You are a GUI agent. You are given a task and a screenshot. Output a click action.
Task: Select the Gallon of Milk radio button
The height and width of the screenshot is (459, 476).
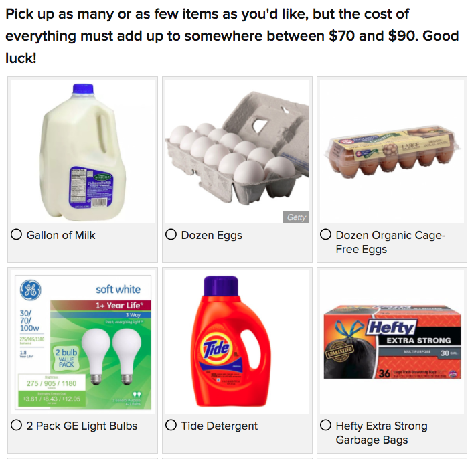pos(17,235)
